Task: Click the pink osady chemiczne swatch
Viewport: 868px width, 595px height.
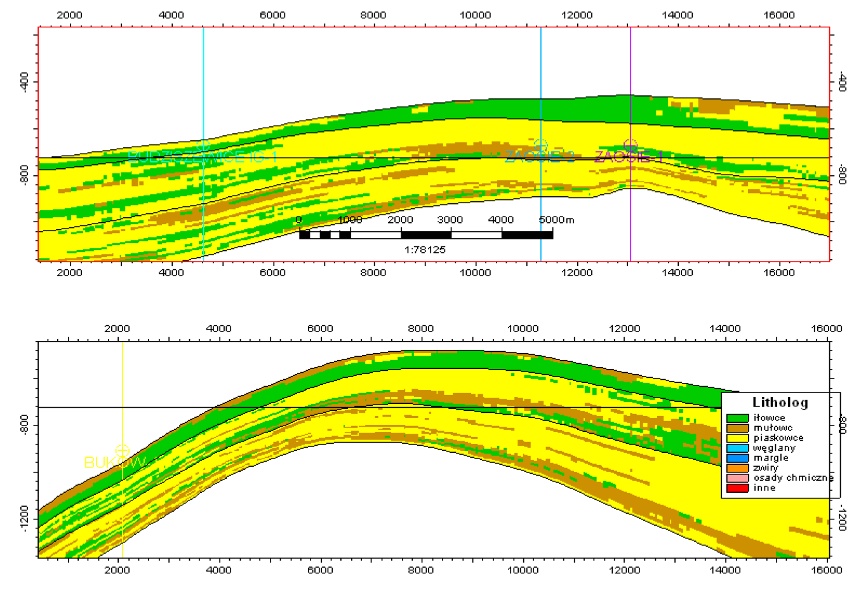Action: click(x=737, y=478)
